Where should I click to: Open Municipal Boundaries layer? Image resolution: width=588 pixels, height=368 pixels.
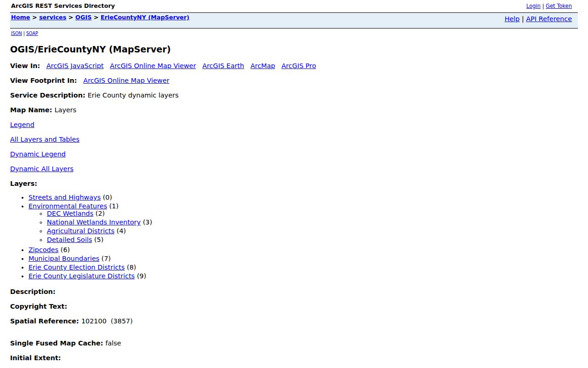coord(64,259)
